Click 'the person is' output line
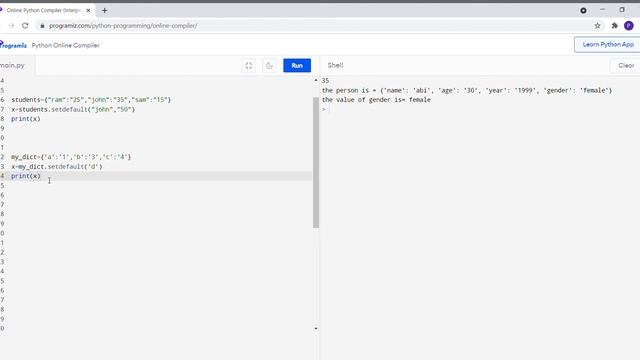This screenshot has height=360, width=640. coord(467,90)
